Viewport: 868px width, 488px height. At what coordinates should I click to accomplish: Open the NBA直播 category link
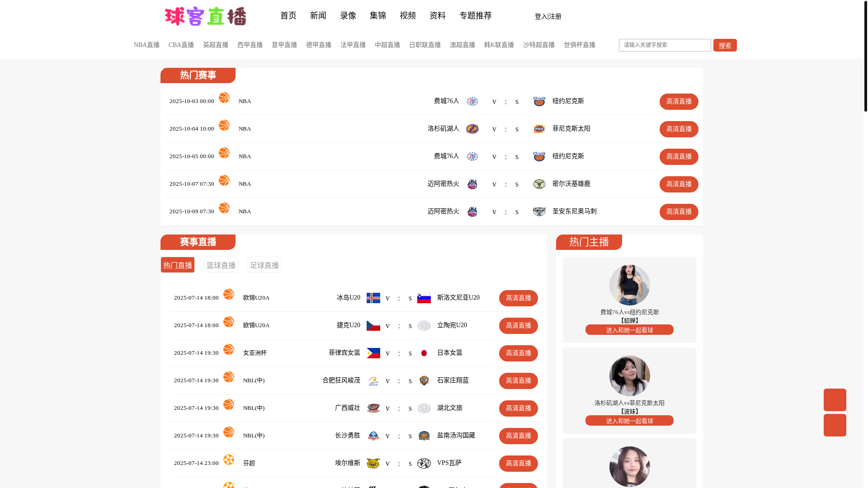pyautogui.click(x=146, y=45)
